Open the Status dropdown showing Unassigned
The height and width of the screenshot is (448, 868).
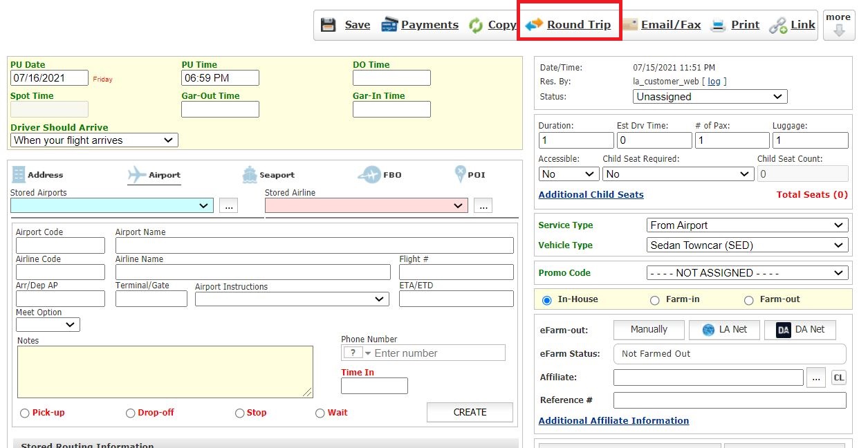[710, 97]
